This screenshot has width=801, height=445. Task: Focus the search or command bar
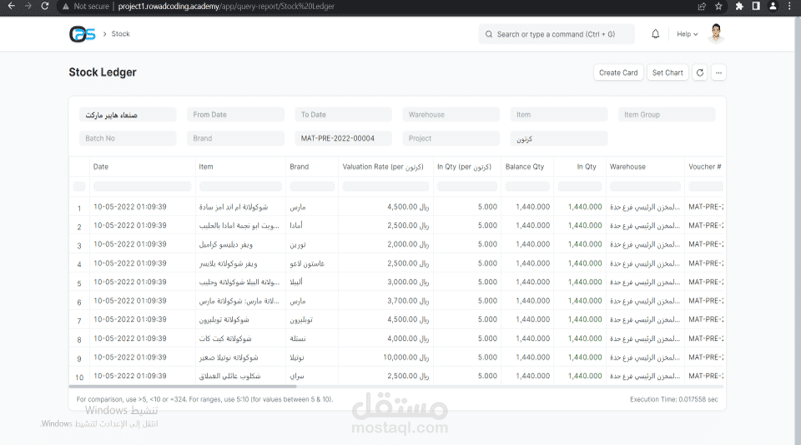(556, 34)
